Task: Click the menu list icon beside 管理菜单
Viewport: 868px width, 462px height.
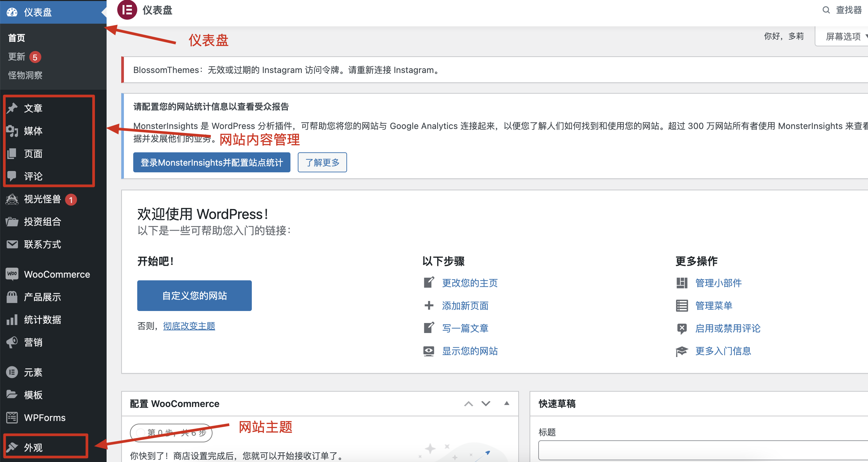Action: point(682,306)
